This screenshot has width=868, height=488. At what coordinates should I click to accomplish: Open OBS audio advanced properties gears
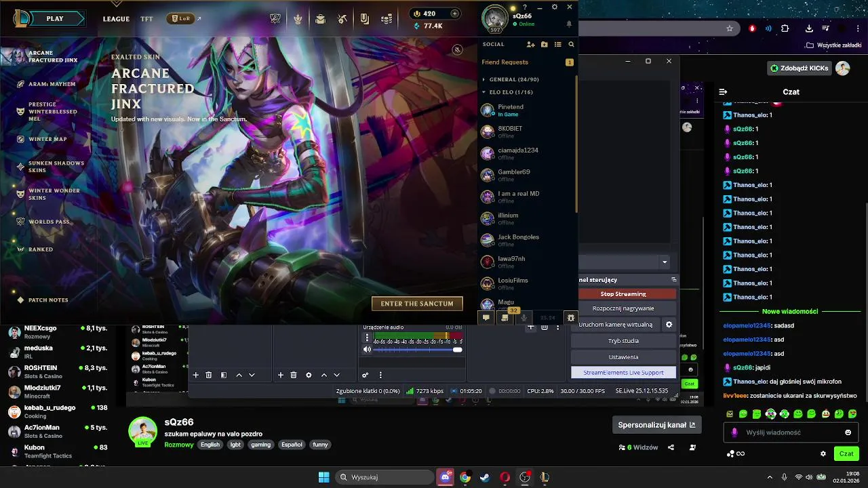pyautogui.click(x=365, y=375)
